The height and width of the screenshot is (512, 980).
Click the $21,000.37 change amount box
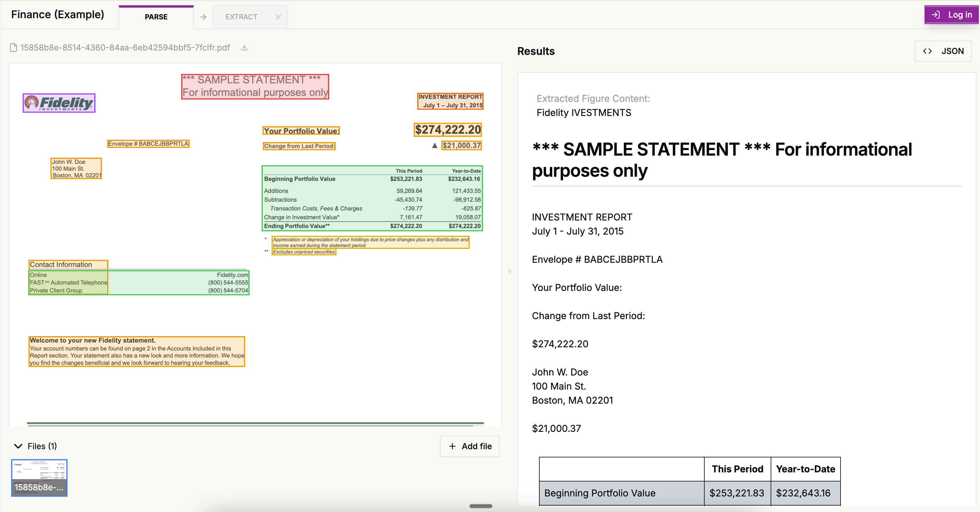462,145
